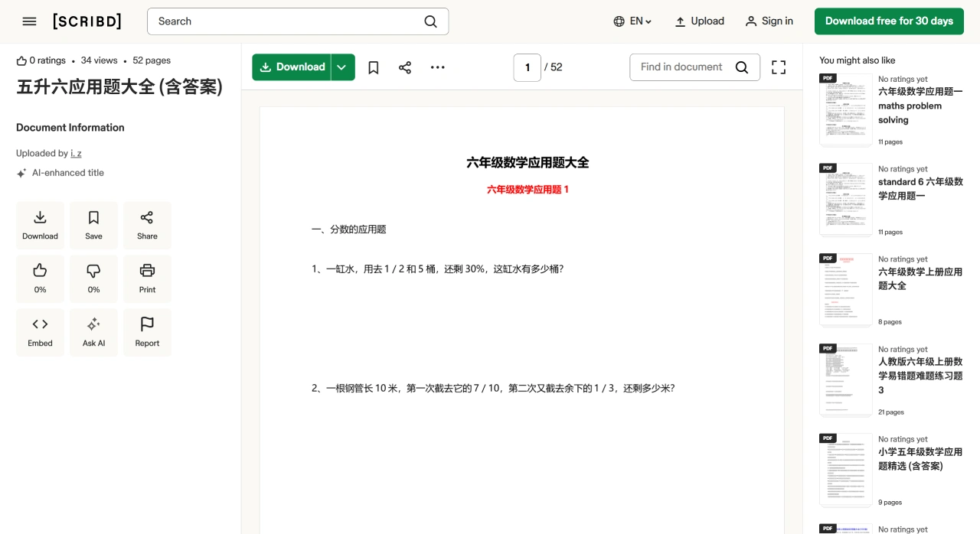980x534 pixels.
Task: Select the Document Information heading
Action: 70,128
